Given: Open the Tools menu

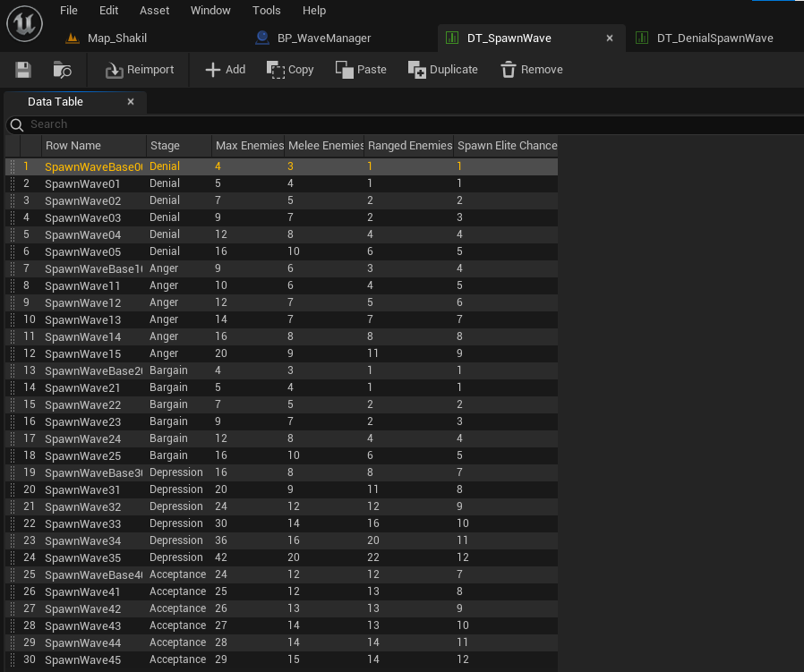Looking at the screenshot, I should pos(266,10).
